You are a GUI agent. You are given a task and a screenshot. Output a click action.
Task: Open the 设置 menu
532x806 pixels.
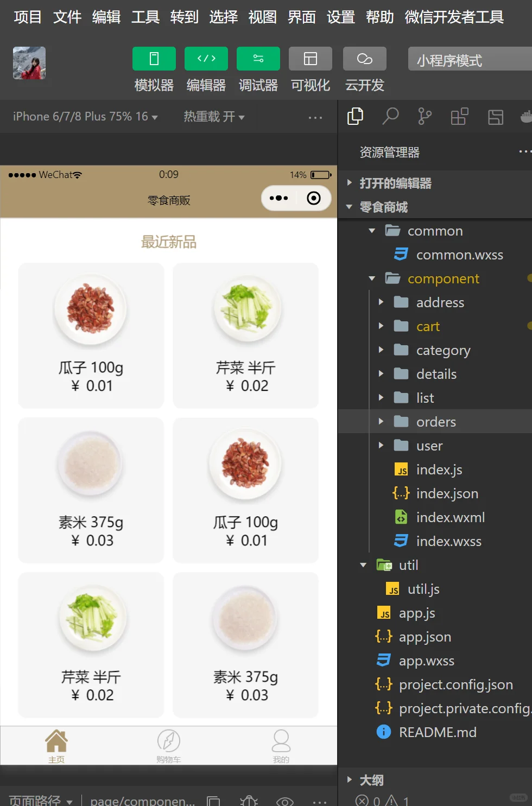click(341, 17)
